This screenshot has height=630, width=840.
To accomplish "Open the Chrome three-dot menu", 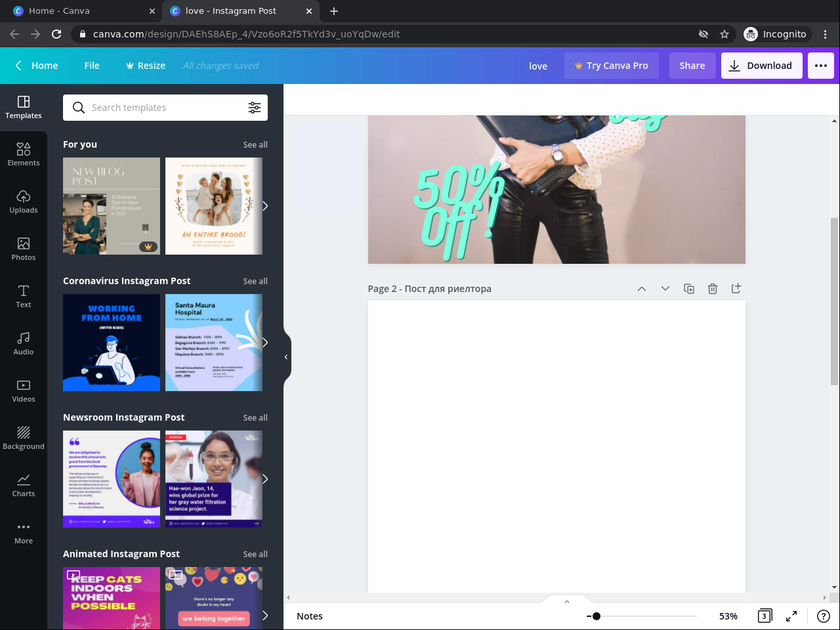I will 826,34.
